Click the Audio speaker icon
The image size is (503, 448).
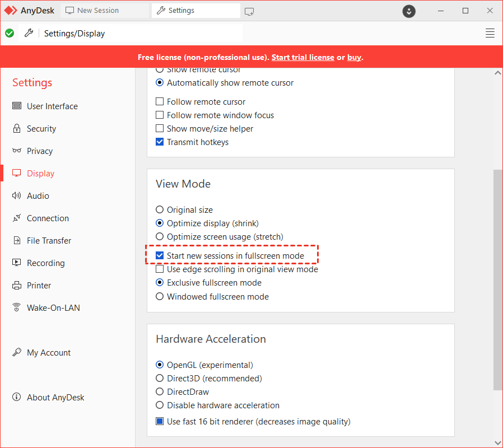tap(17, 196)
